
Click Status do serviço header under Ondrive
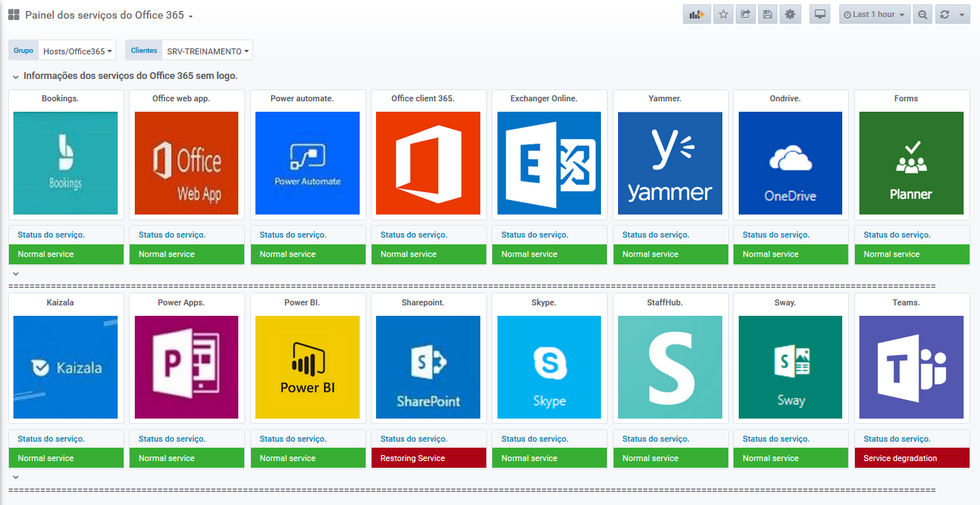(x=776, y=235)
